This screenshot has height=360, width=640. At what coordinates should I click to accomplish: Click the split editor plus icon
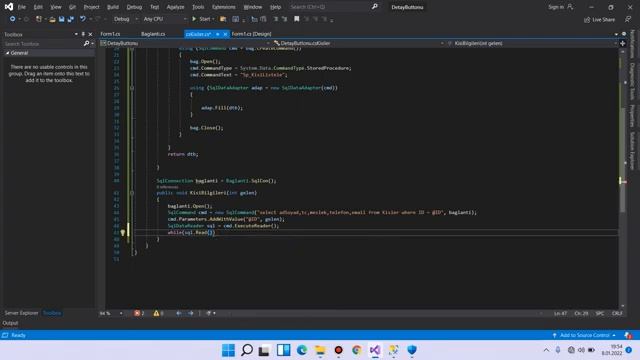622,43
